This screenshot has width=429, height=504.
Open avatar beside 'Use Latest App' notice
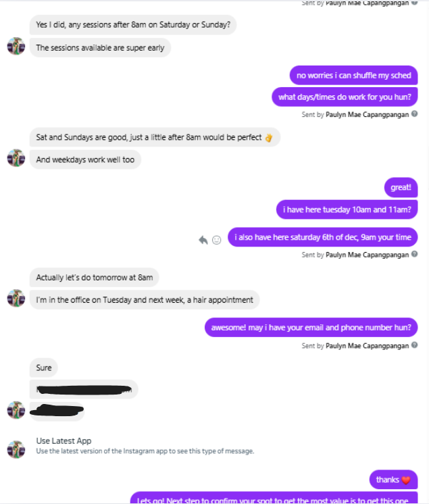[x=16, y=449]
